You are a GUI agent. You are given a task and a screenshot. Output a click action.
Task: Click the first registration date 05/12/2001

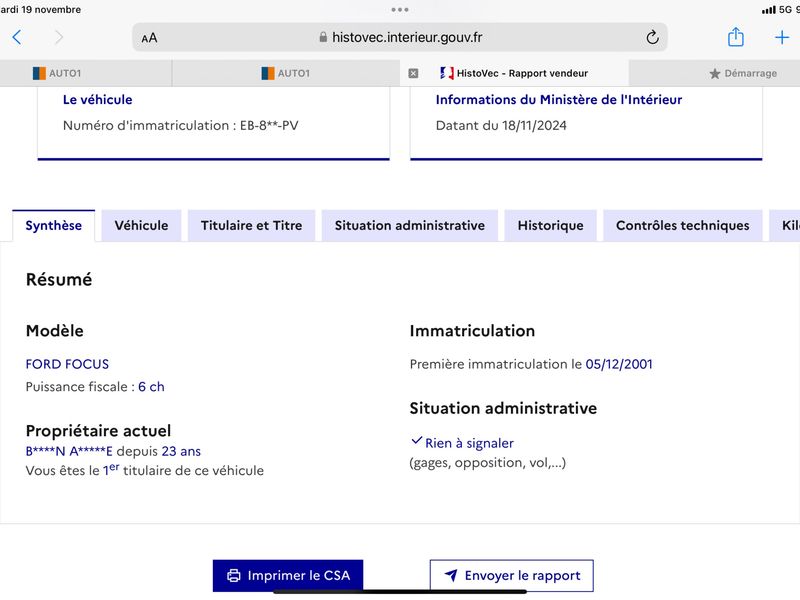click(x=619, y=364)
